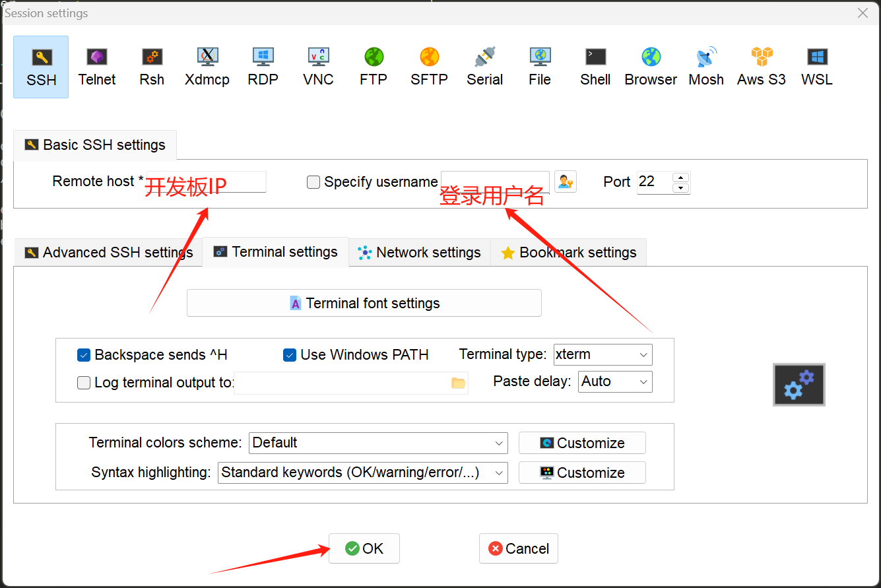The image size is (881, 588).
Task: Choose the SFTP session icon
Action: pos(429,67)
